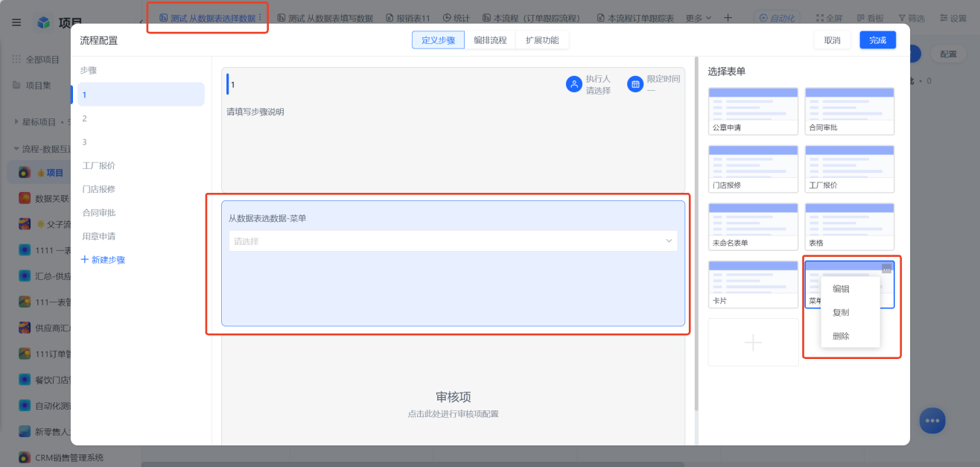Click the 111订单 sidebar item icon
980x467 pixels.
coord(25,353)
